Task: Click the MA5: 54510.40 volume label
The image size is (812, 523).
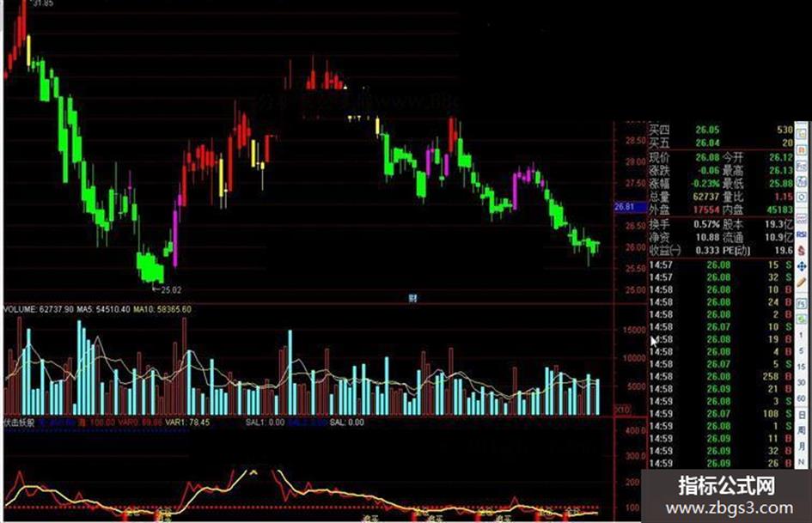Action: tap(104, 309)
